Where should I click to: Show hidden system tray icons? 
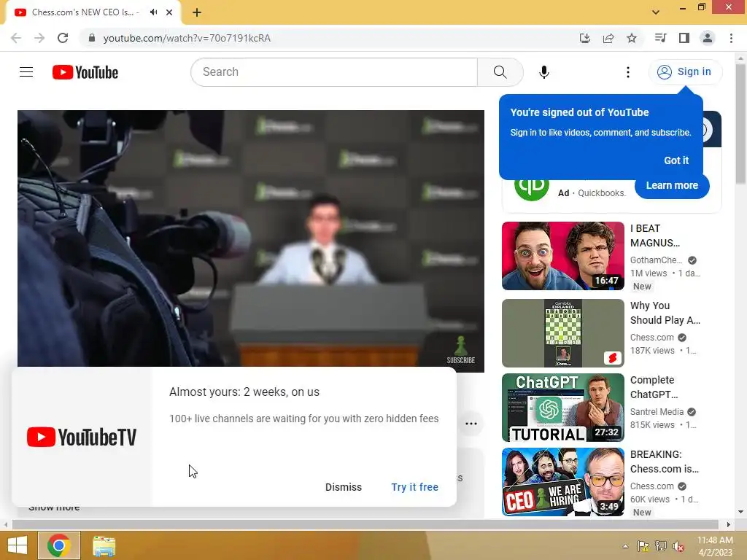625,546
